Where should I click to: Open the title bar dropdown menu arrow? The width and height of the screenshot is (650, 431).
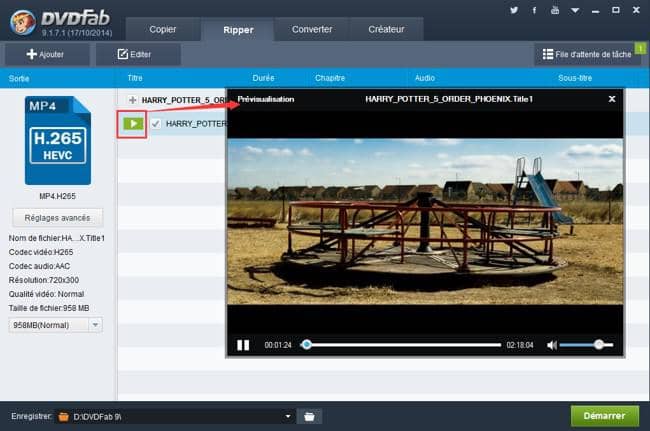click(x=575, y=10)
